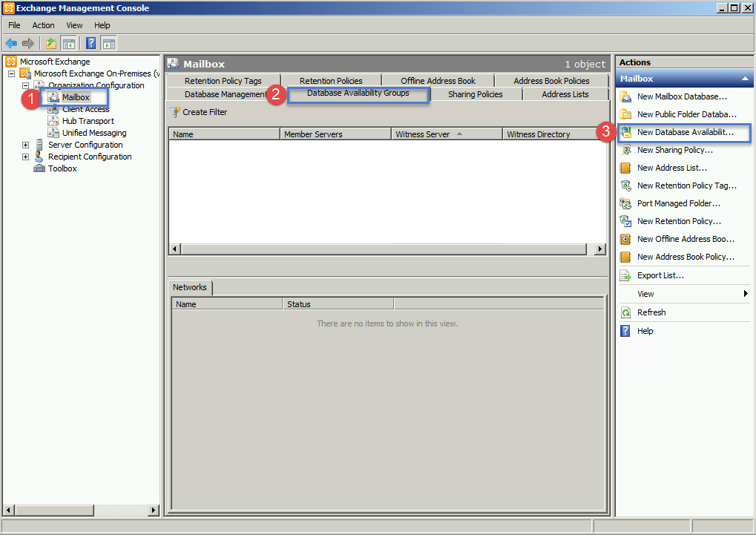Click the Help icon in the Actions pane
This screenshot has width=756, height=535.
point(626,331)
